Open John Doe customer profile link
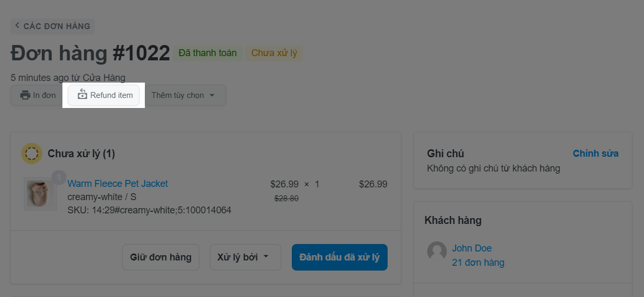644x297 pixels. pyautogui.click(x=472, y=248)
